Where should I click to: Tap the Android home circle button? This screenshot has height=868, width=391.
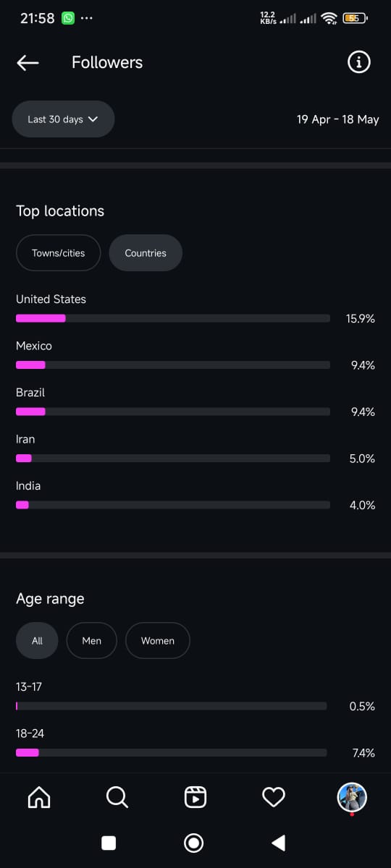point(194,843)
